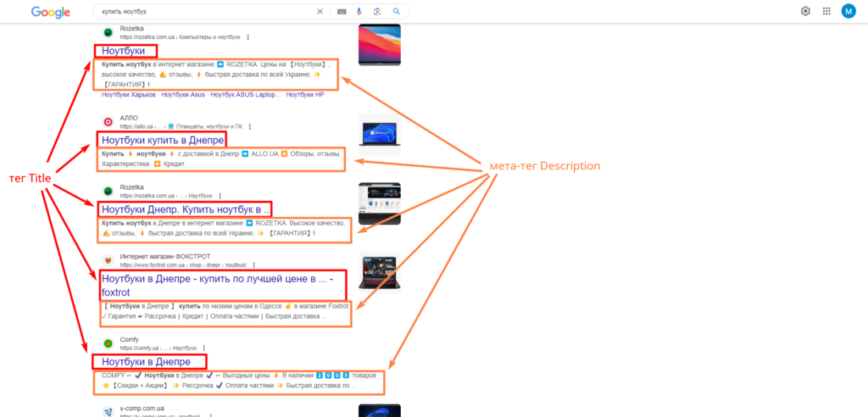This screenshot has height=417, width=868.
Task: Open the Ноутбук ASUS Laptop... sitelink
Action: pos(245,95)
